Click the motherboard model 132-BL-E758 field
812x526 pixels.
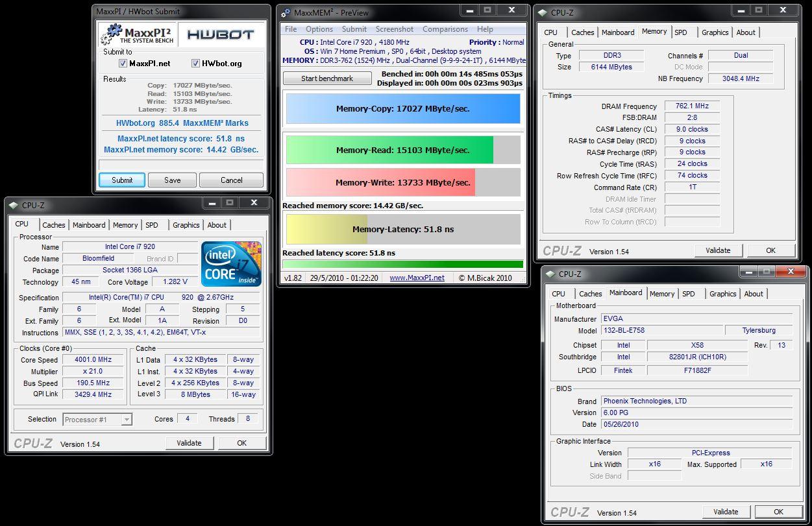661,330
